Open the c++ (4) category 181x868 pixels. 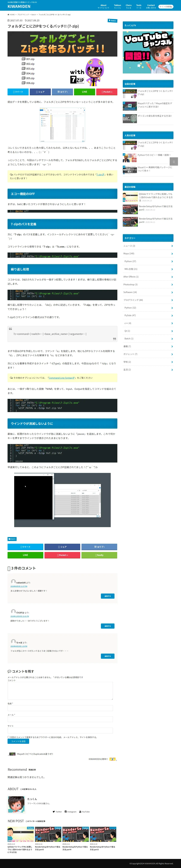click(x=148, y=323)
